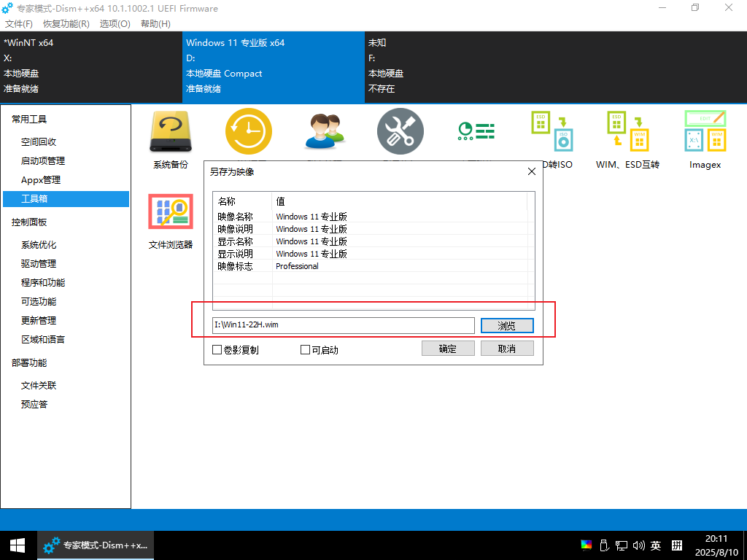Image resolution: width=747 pixels, height=560 pixels.
Task: Click the keyboard layout tray icon
Action: (x=677, y=545)
